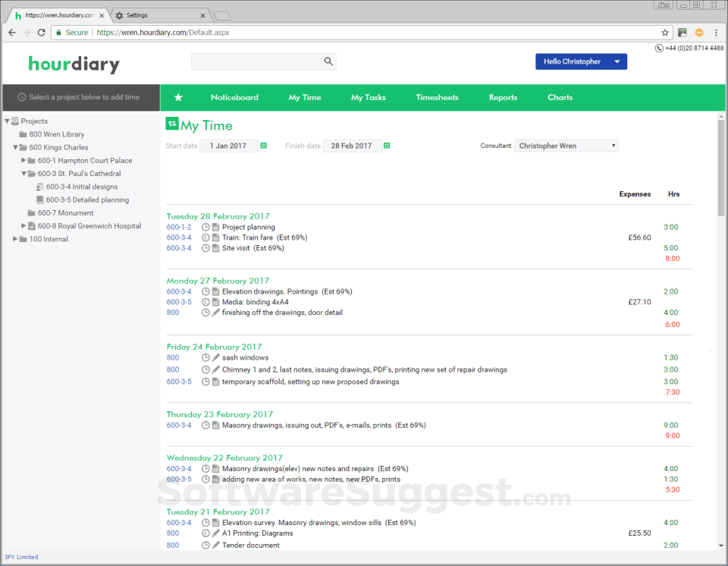Click the pencil icon on the sash windows row
Image resolution: width=728 pixels, height=566 pixels.
coord(216,357)
